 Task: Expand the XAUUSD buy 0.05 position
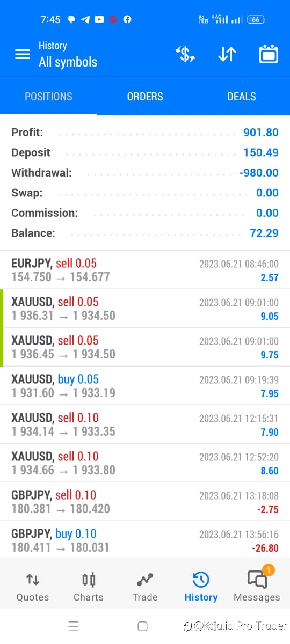[145, 386]
